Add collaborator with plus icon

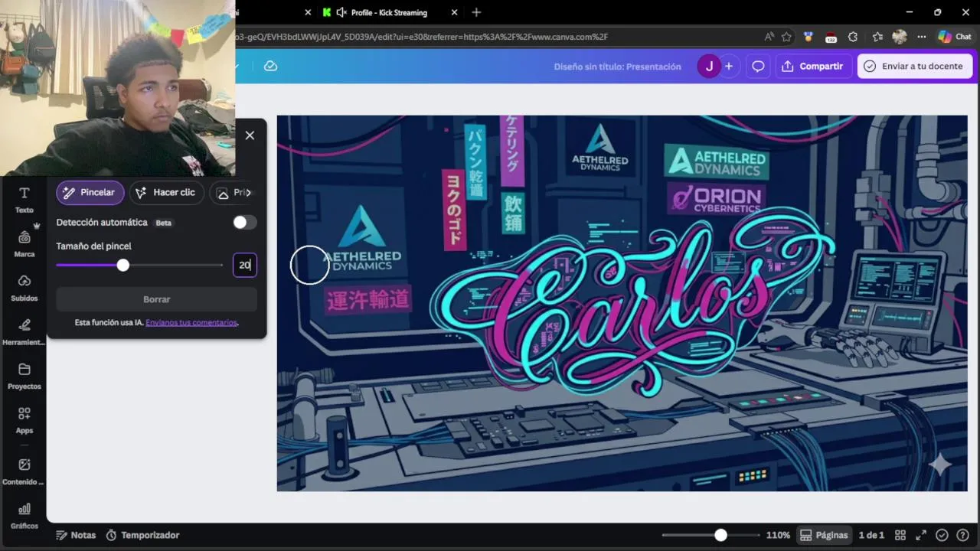728,67
